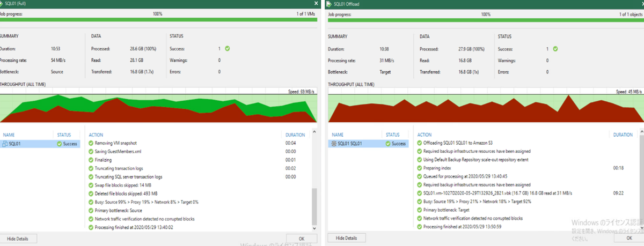
Task: Click the gear icon beside SQL01 SQL01 in Offload window
Action: point(333,144)
